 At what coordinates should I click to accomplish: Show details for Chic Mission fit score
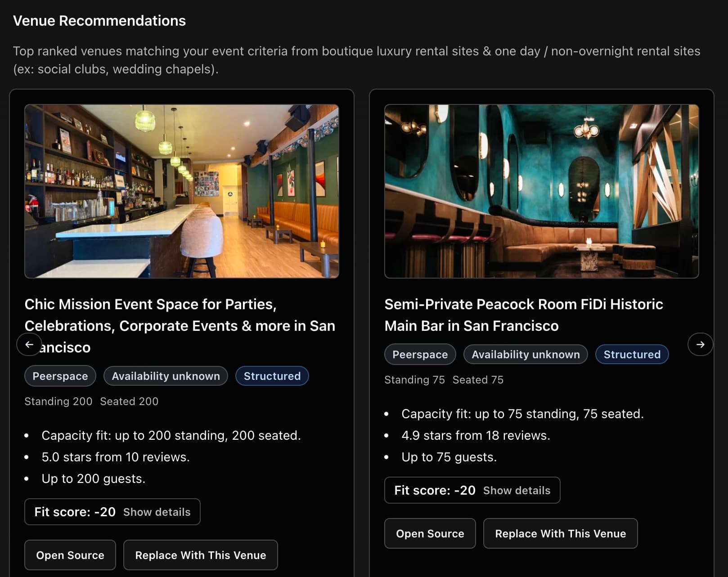tap(157, 512)
